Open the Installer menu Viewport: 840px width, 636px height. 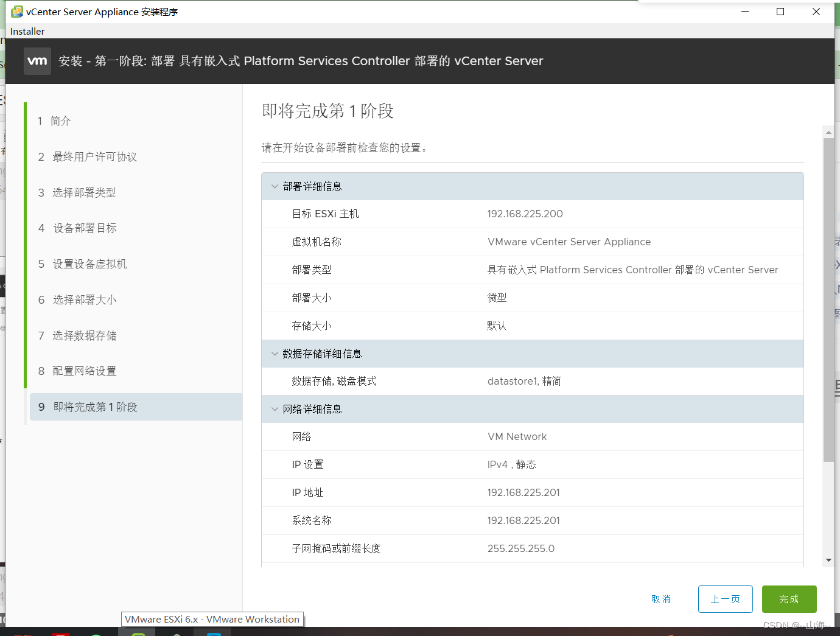27,31
